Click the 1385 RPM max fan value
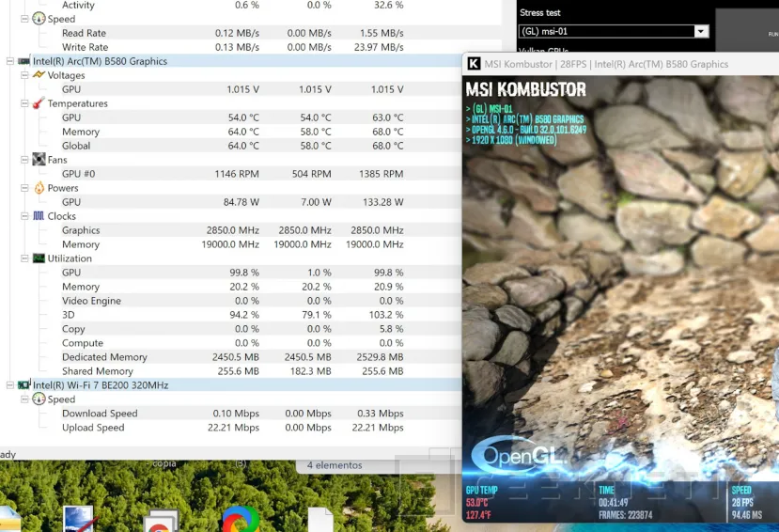The height and width of the screenshot is (532, 779). coord(382,174)
